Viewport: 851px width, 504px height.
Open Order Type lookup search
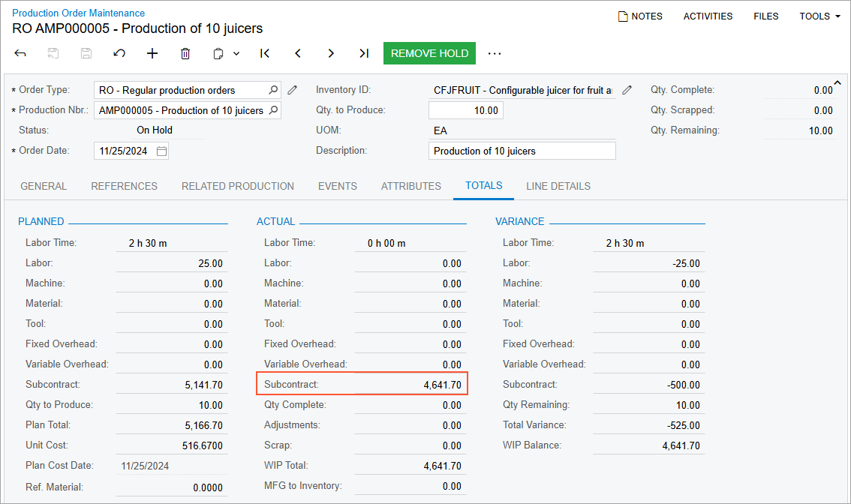[273, 90]
